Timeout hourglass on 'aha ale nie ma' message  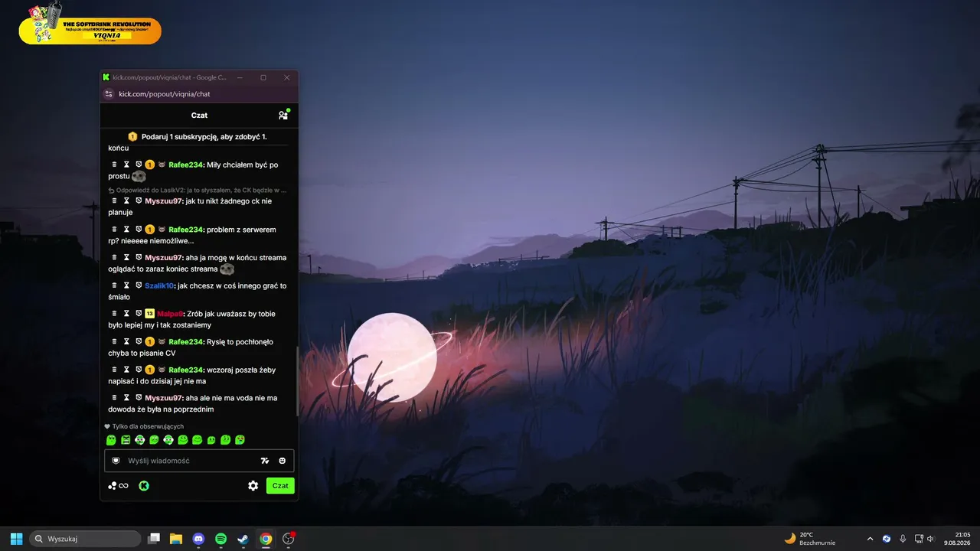126,398
